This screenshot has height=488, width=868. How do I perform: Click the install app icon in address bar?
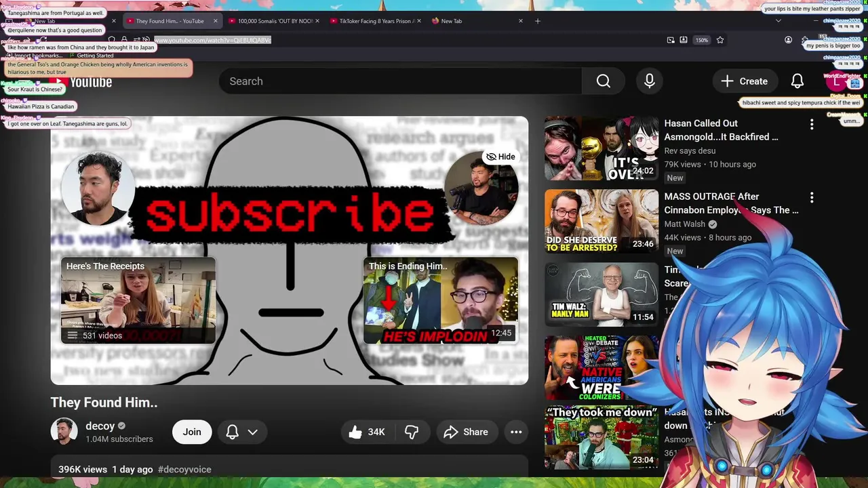tap(684, 40)
